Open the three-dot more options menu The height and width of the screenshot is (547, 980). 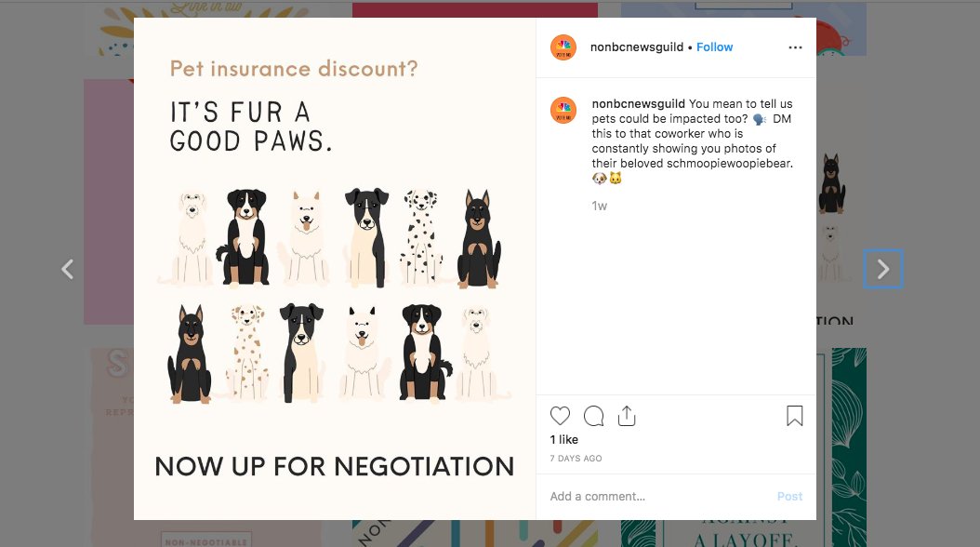click(x=795, y=47)
